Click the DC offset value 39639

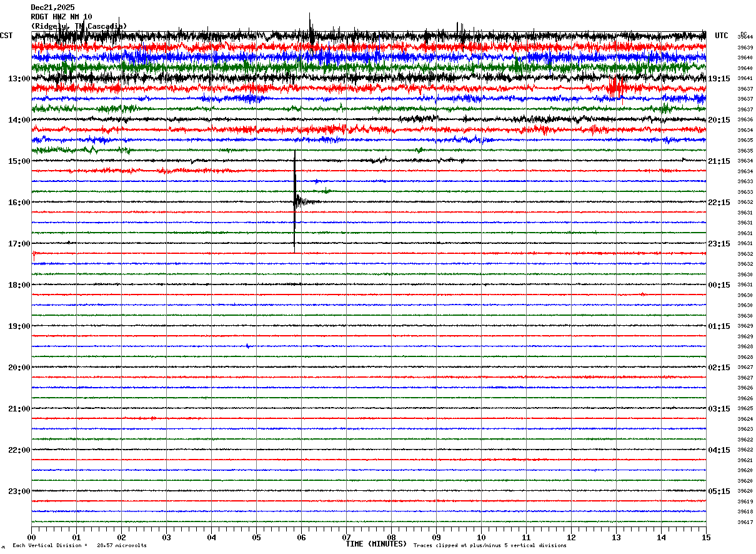point(745,48)
